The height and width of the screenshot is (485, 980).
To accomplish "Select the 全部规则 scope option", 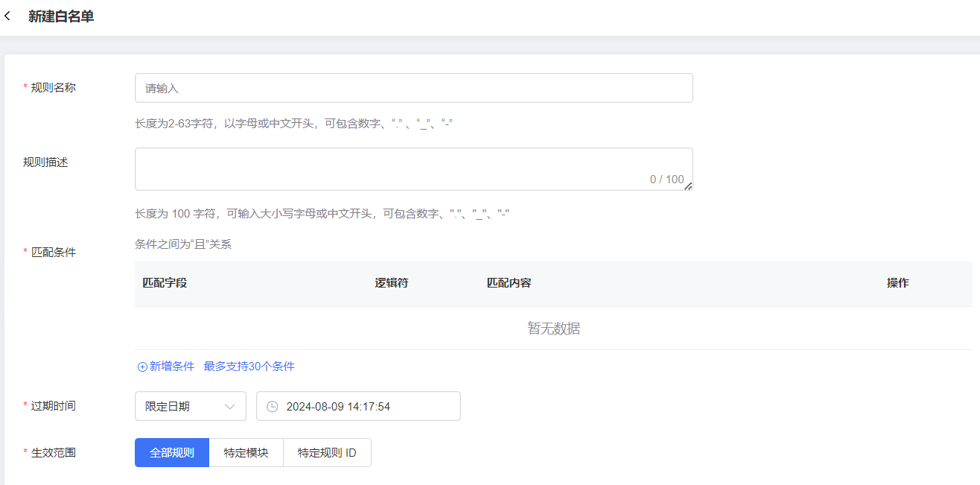I will 172,453.
